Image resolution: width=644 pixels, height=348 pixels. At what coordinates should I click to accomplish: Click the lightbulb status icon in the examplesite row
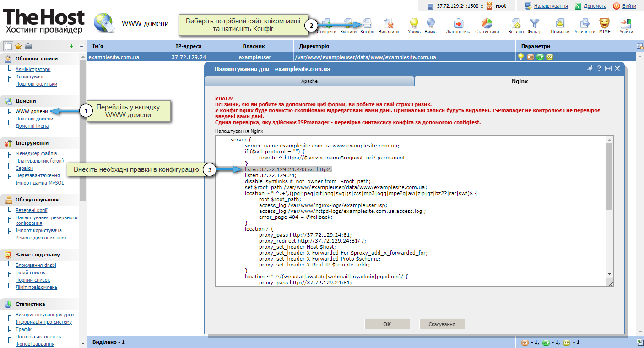click(x=520, y=57)
